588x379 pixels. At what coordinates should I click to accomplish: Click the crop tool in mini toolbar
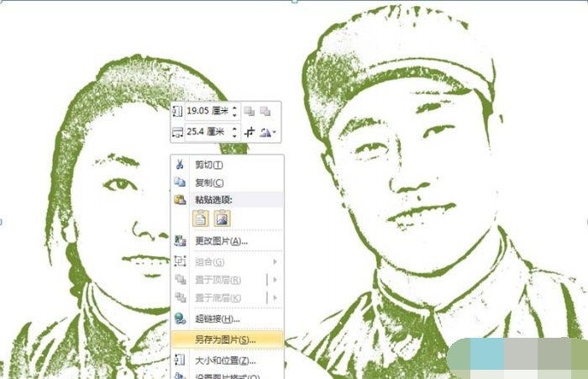249,132
